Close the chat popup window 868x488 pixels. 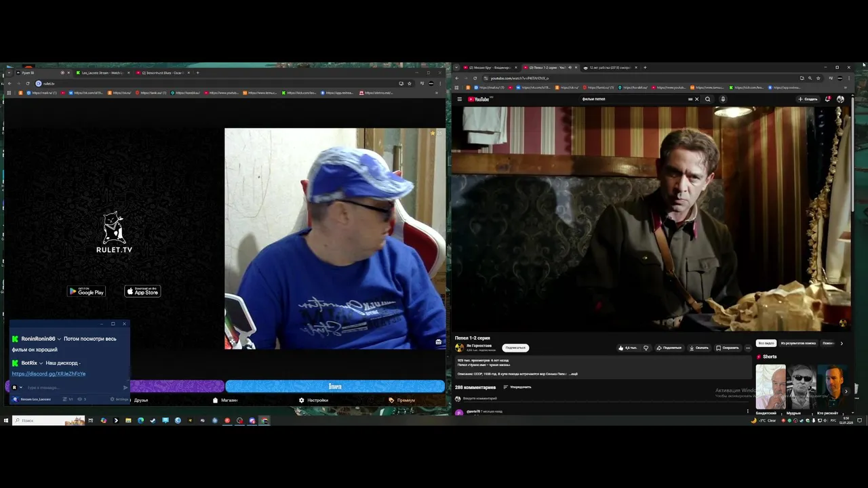coord(124,323)
